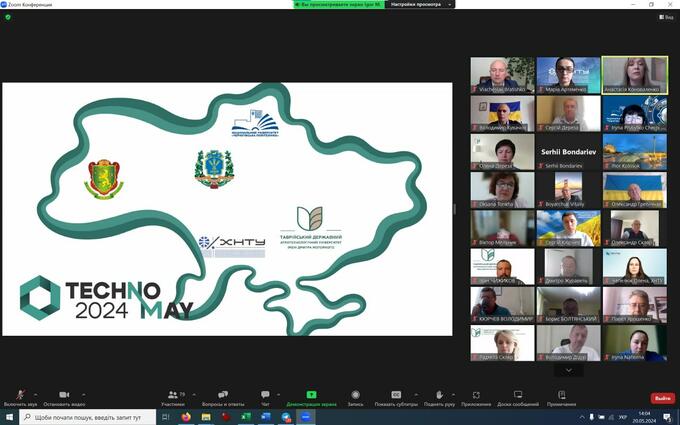Expand arrow next to Поднять руку

454,395
